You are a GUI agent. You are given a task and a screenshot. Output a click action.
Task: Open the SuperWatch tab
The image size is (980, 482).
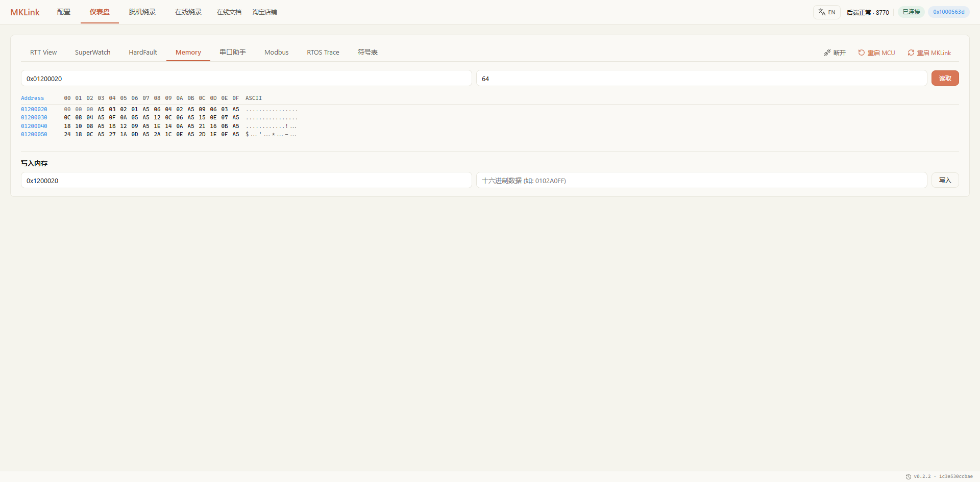click(x=92, y=52)
